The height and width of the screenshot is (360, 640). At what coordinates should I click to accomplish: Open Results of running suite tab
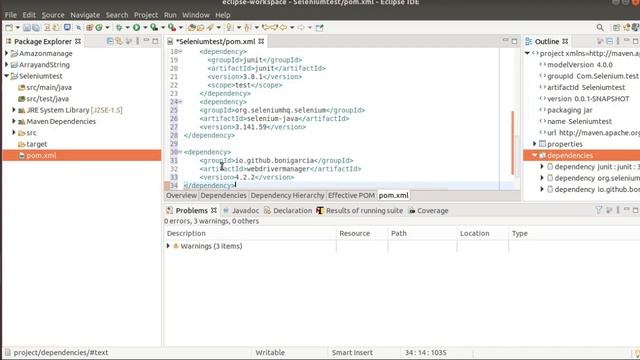360,211
